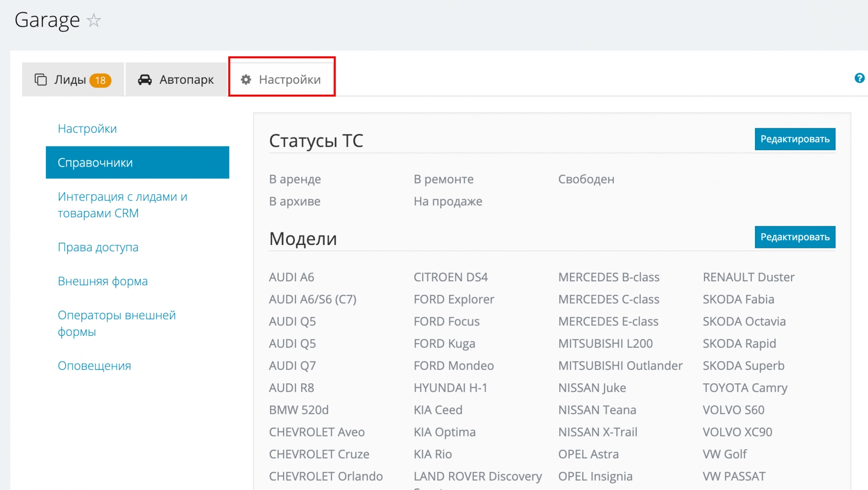Click the car icon in Автопарк tab
Viewport: 868px width, 490px height.
click(x=145, y=79)
